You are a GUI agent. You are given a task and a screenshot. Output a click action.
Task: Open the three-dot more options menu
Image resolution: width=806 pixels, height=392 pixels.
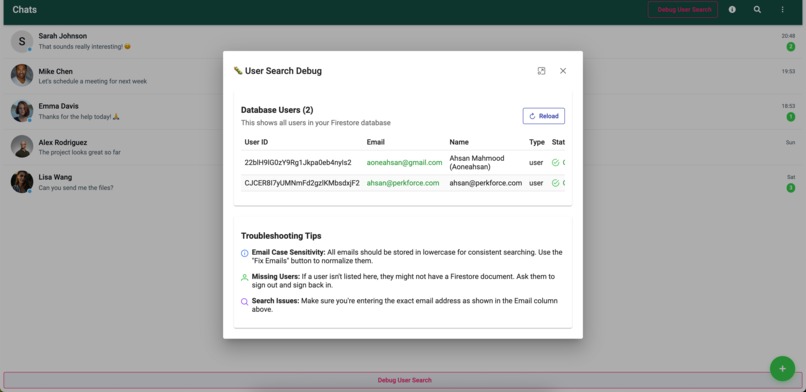(782, 9)
